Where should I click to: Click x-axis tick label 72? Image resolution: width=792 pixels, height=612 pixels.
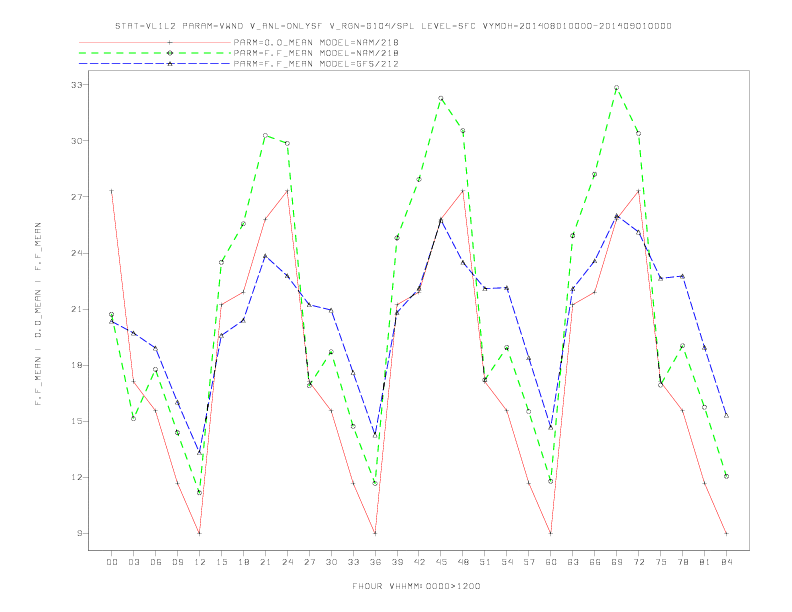click(x=638, y=562)
